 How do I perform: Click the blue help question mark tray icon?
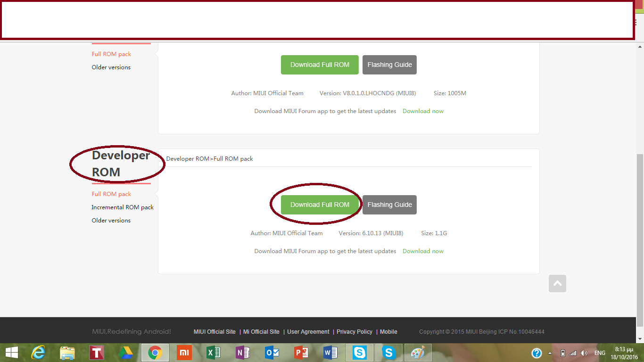[x=537, y=353]
